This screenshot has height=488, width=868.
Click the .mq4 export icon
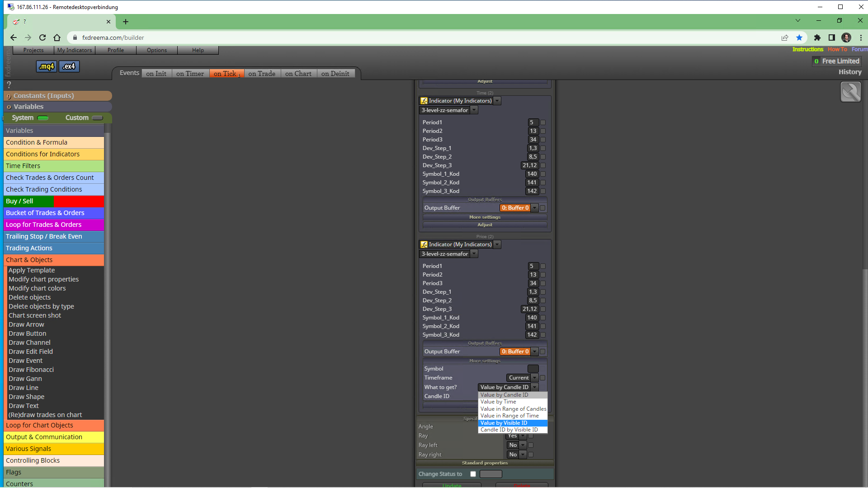[47, 66]
